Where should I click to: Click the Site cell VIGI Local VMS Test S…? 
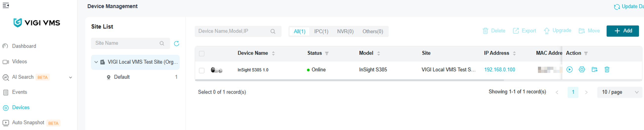click(448, 70)
